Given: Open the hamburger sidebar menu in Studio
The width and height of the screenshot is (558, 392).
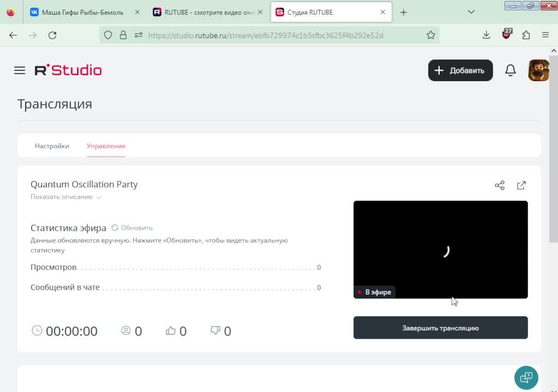Looking at the screenshot, I should click(x=20, y=70).
